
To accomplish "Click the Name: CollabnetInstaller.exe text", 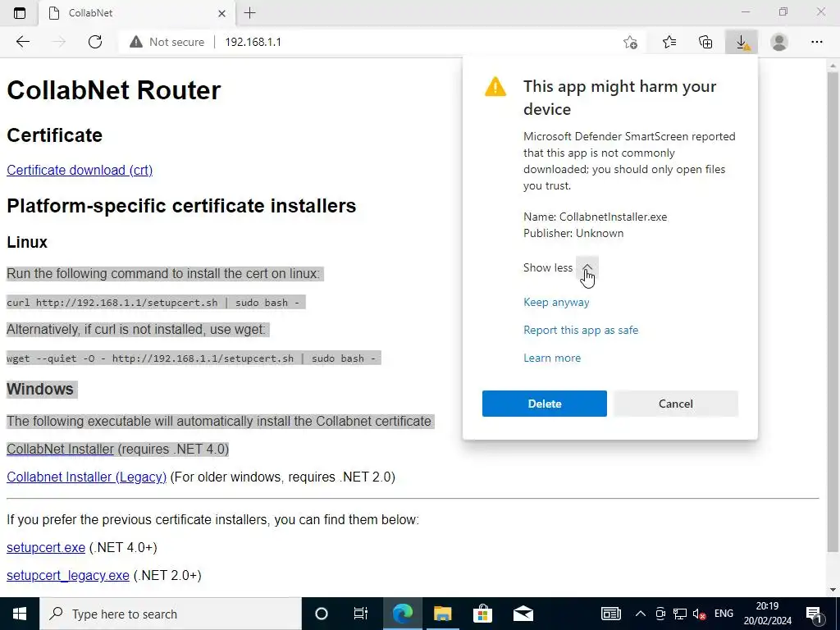I will 596,217.
